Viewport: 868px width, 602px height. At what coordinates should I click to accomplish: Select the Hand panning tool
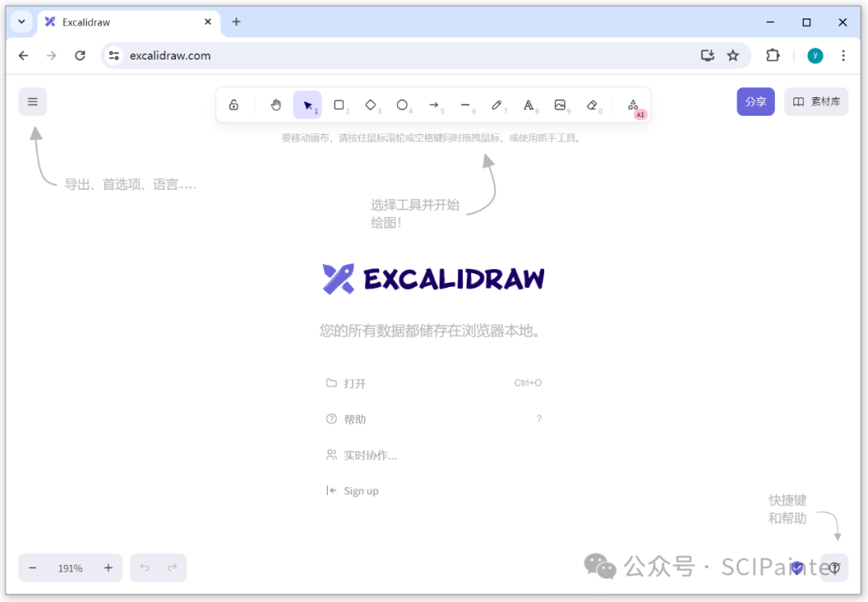[276, 104]
